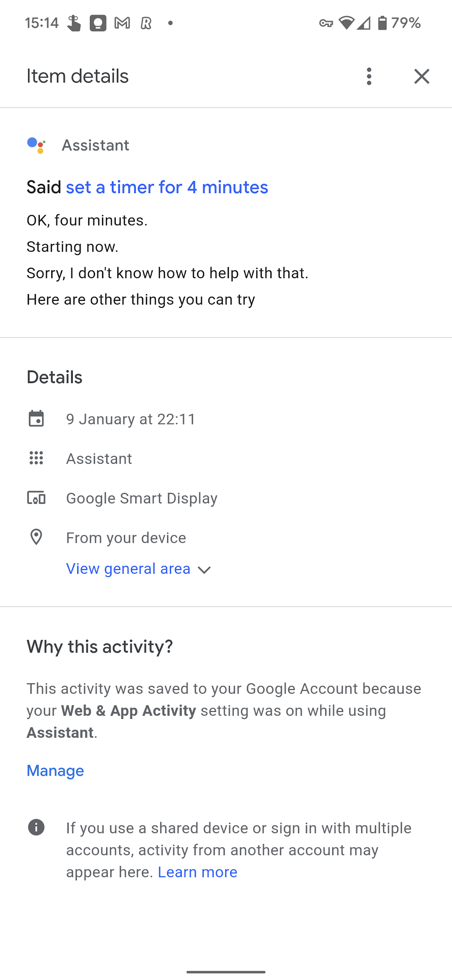
Task: Tap the Assistant product grid icon
Action: 36,458
